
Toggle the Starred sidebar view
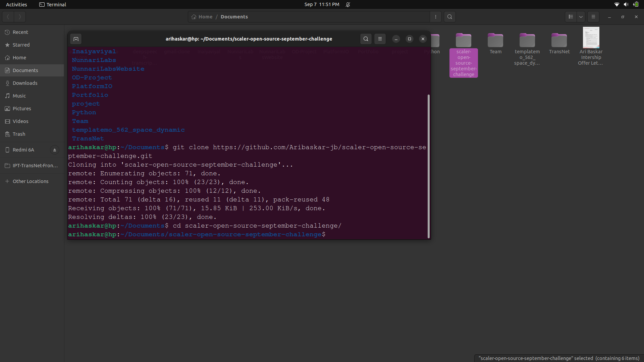20,45
